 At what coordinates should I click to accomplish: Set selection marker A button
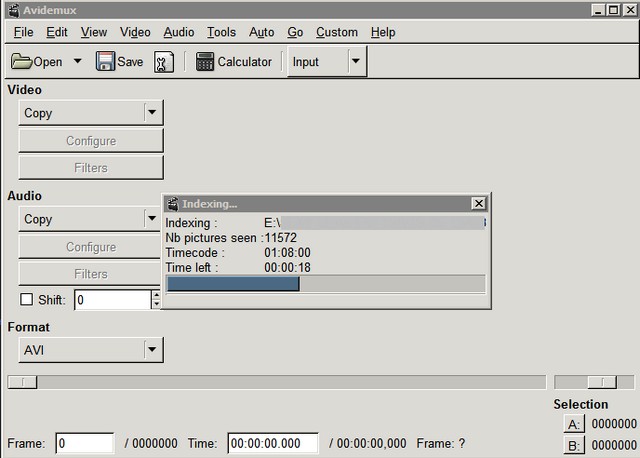(574, 424)
